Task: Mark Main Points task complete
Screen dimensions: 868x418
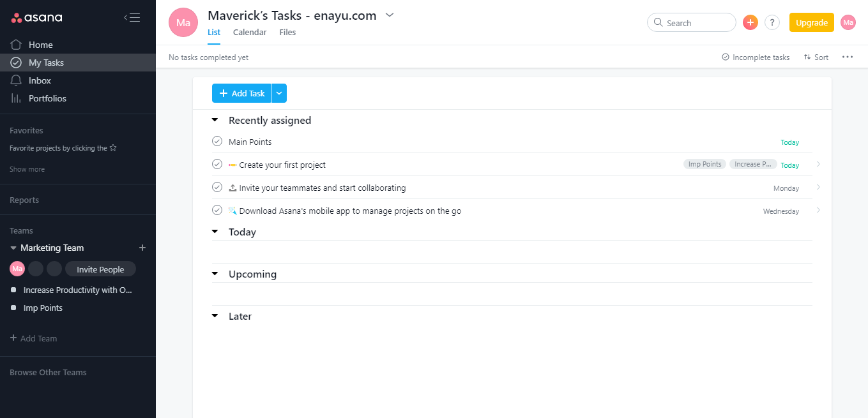Action: 217,141
